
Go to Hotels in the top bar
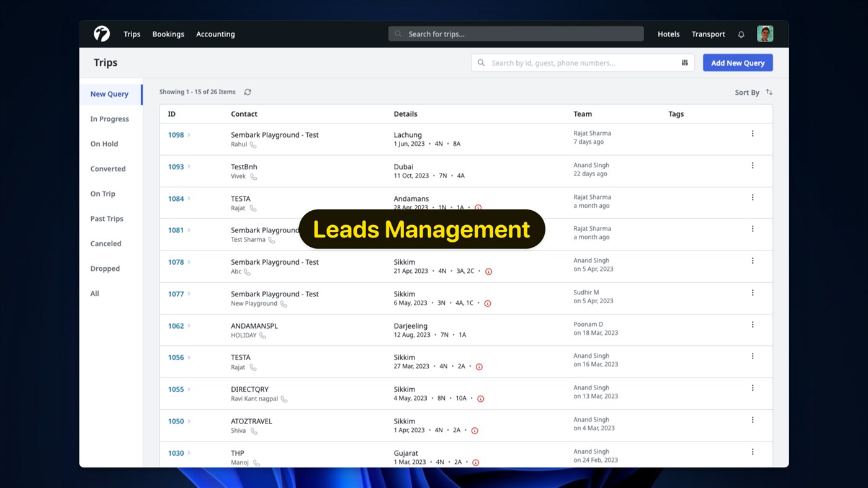click(x=669, y=34)
